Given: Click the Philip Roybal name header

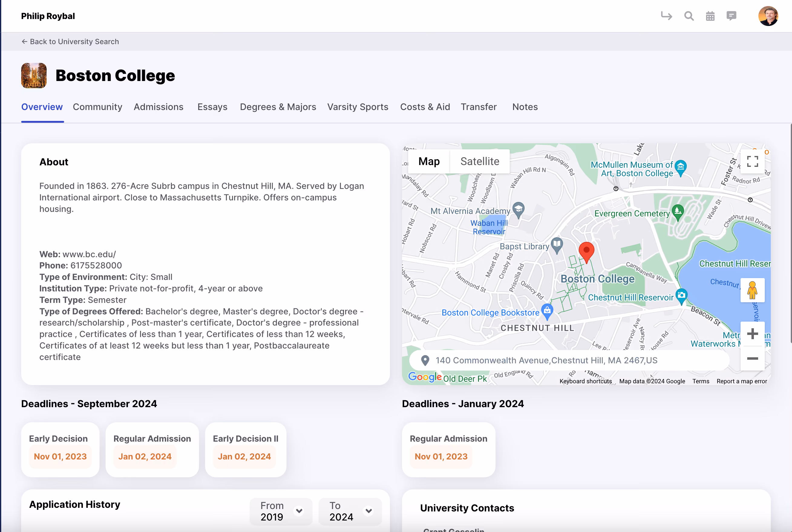Looking at the screenshot, I should click(x=48, y=16).
